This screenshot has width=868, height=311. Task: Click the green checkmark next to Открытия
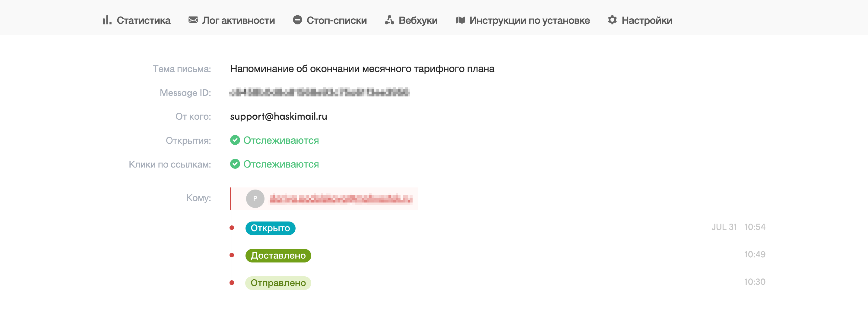[235, 140]
